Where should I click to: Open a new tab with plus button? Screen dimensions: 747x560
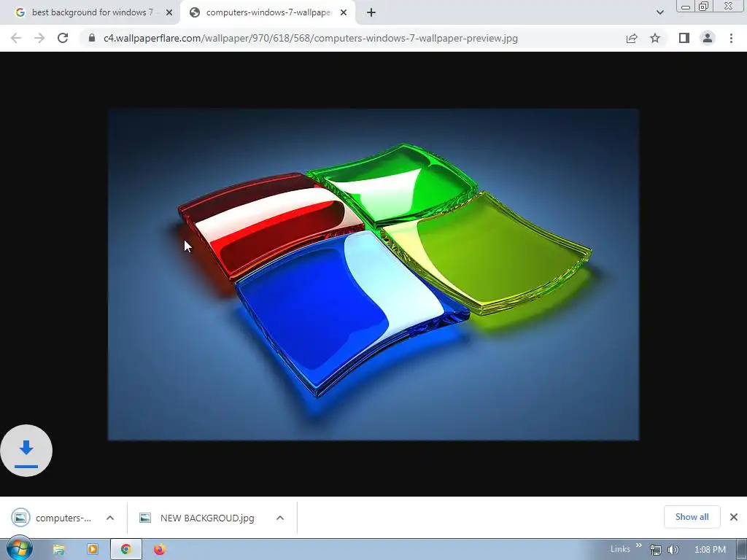[x=371, y=13]
